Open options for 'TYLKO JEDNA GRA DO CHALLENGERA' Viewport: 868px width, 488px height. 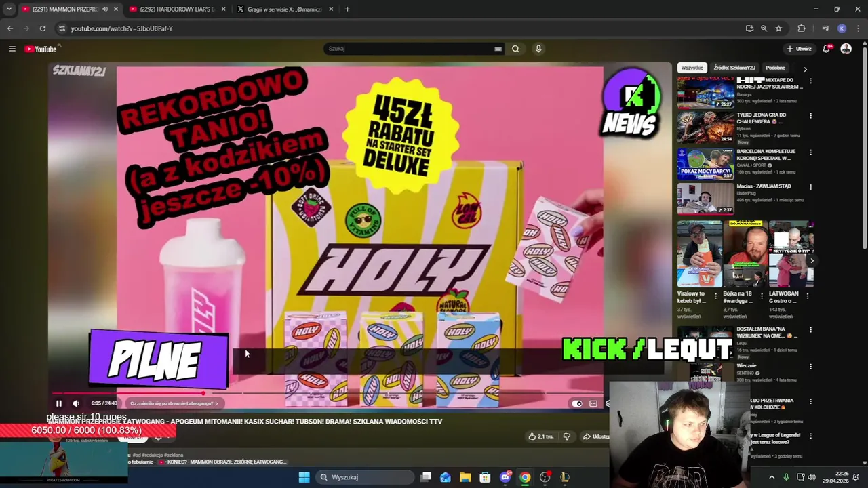click(810, 116)
